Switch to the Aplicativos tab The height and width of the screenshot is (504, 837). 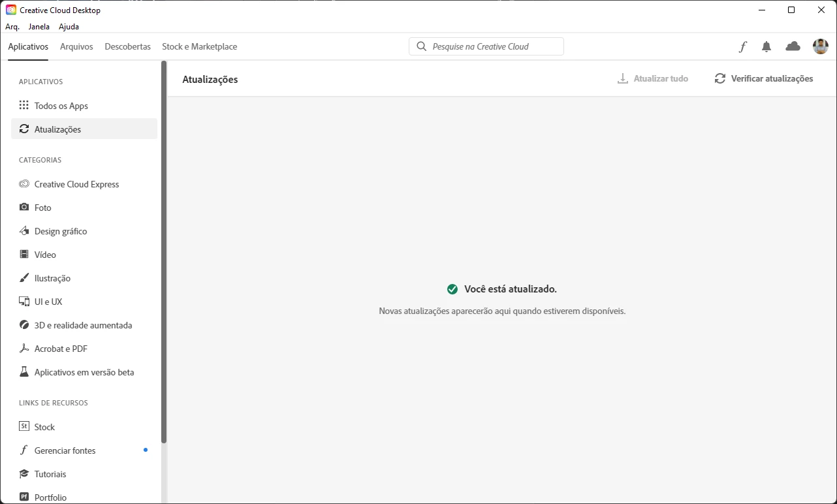point(28,46)
